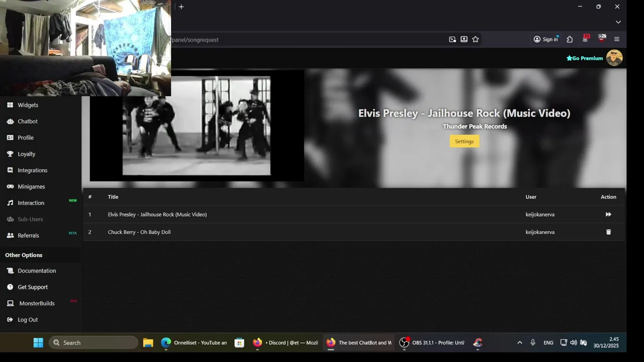Click the Title column header

(x=113, y=197)
